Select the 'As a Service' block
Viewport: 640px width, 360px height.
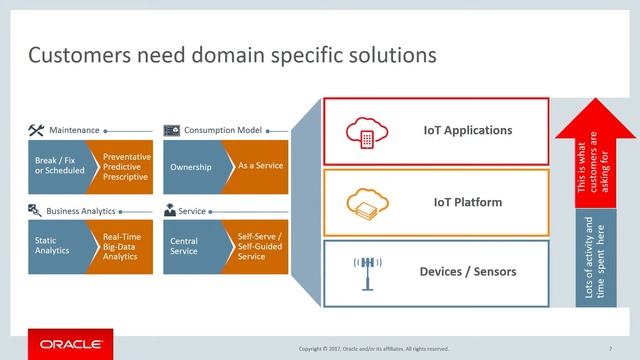(x=256, y=167)
